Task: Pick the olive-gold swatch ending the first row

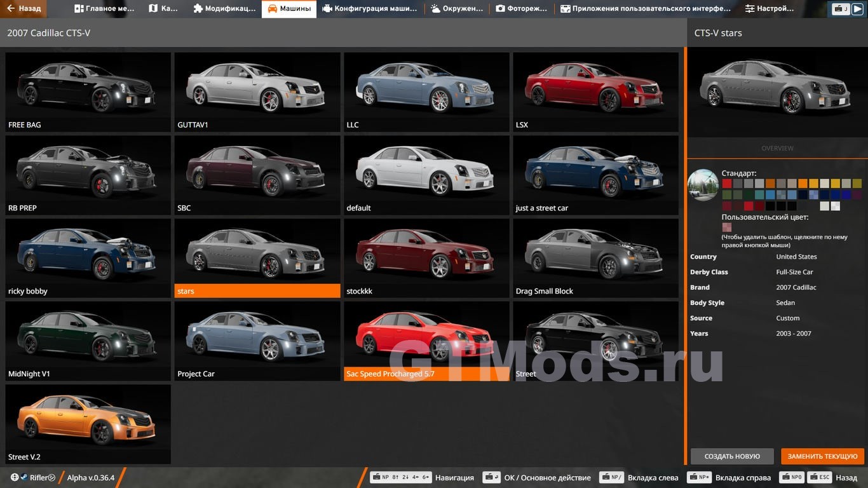Action: tap(857, 184)
